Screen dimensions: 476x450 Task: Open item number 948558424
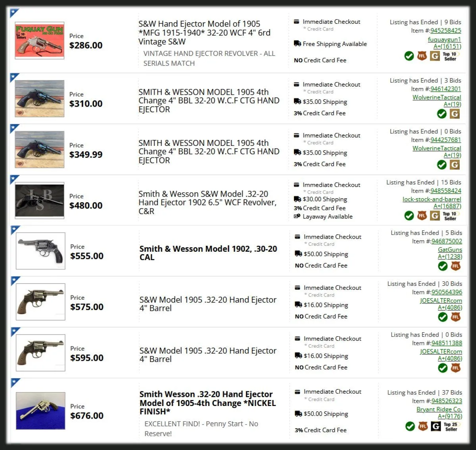pyautogui.click(x=446, y=191)
